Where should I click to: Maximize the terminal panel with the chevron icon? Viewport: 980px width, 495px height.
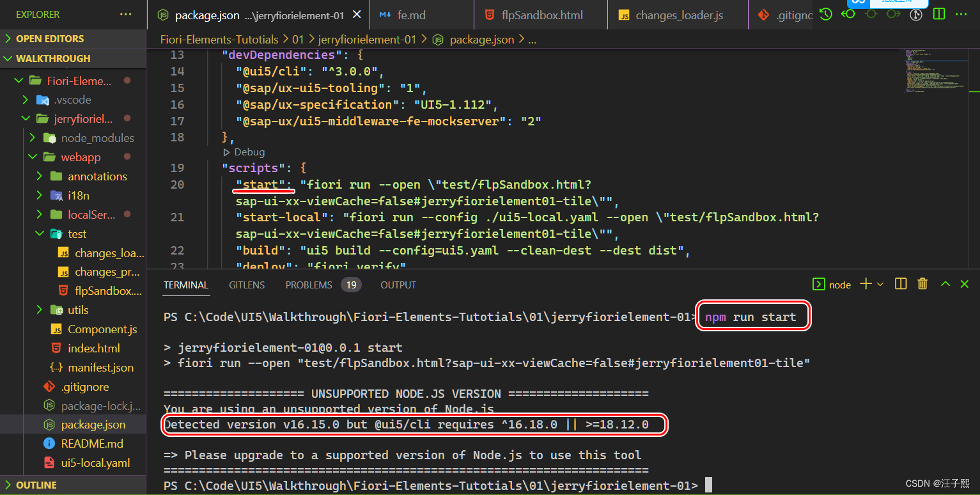point(945,284)
